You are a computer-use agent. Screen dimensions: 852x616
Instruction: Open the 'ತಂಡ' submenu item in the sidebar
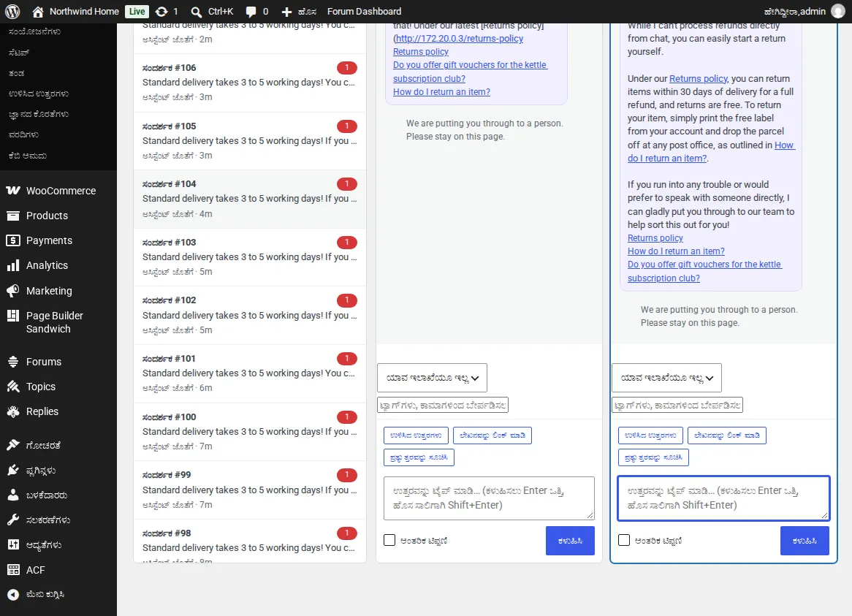pos(16,73)
